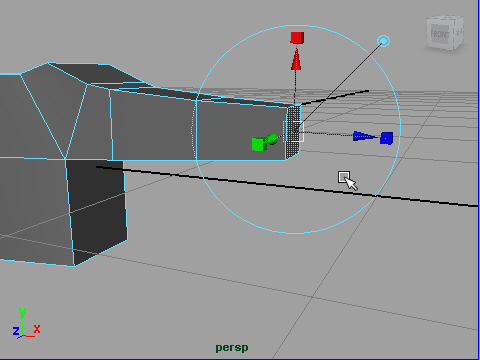Image resolution: width=480 pixels, height=360 pixels.
Task: Toggle the cyan local/world switch handle
Action: tap(384, 41)
